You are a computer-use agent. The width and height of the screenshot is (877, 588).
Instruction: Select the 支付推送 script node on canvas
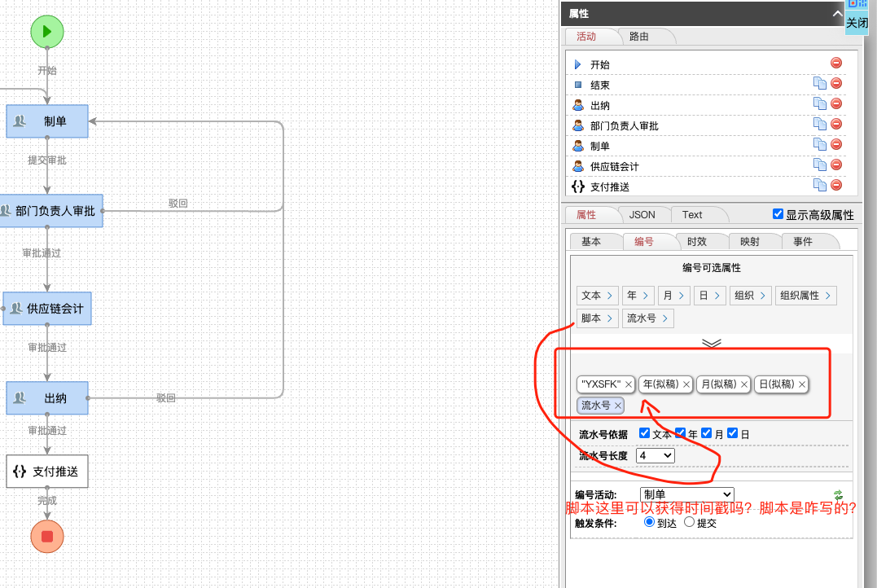click(47, 472)
